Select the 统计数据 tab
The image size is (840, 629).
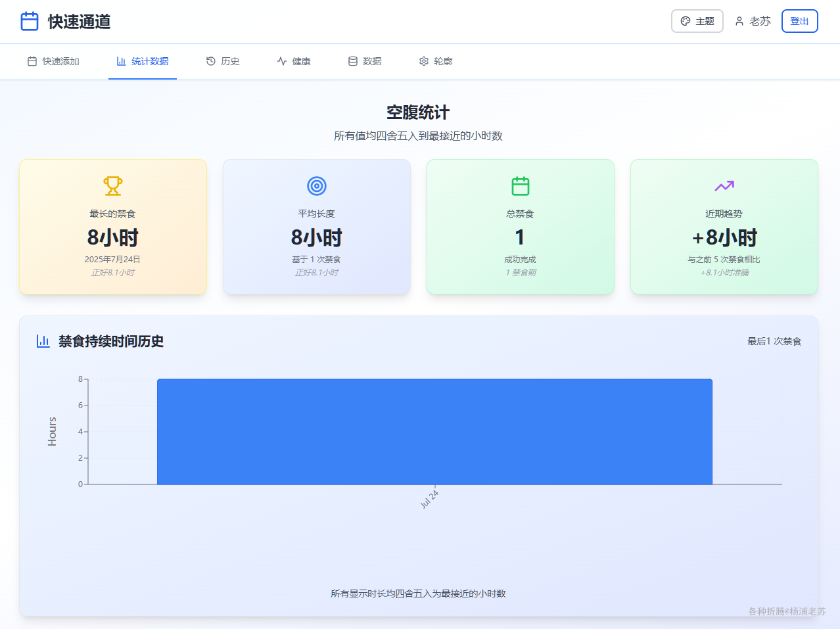[x=143, y=61]
